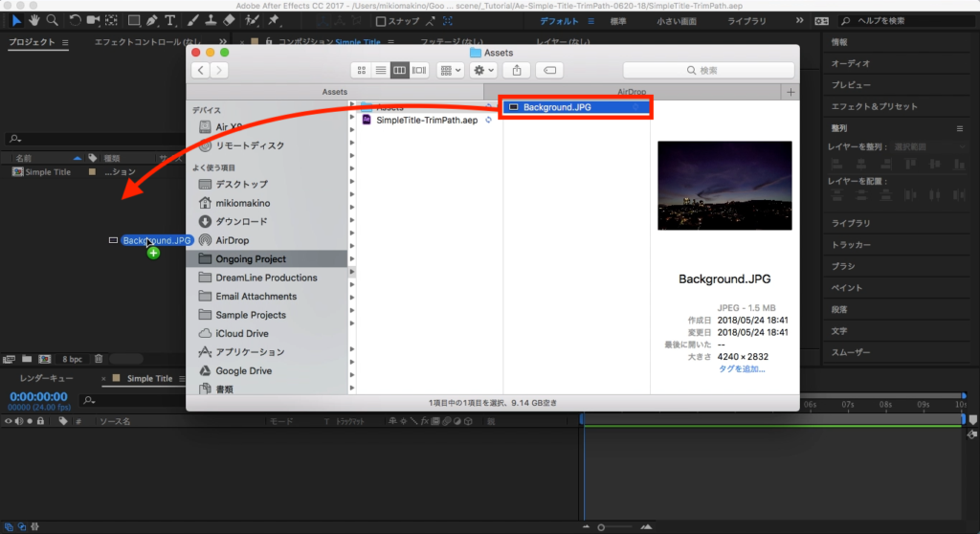This screenshot has height=534, width=980.
Task: Click the Finder share button
Action: (x=517, y=70)
